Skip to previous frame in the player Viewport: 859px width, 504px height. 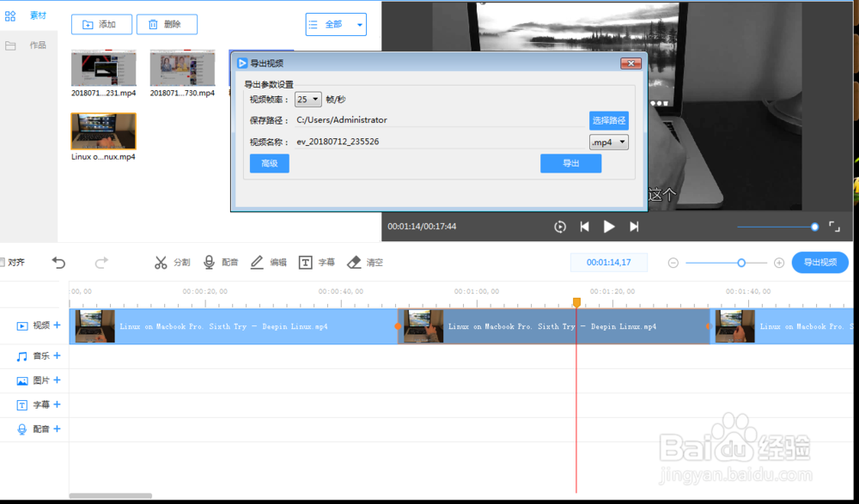[584, 227]
